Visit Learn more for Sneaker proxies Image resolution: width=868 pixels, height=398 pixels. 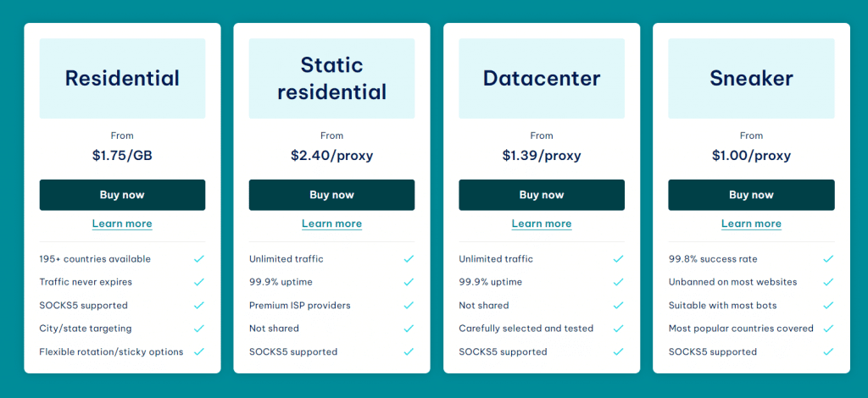(x=751, y=224)
